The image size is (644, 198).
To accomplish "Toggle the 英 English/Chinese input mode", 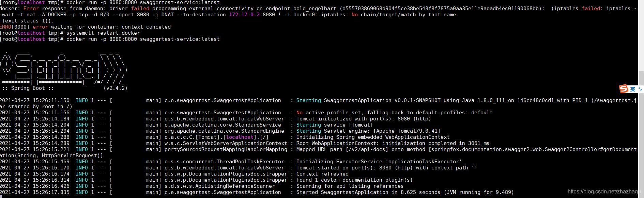I will tap(633, 89).
